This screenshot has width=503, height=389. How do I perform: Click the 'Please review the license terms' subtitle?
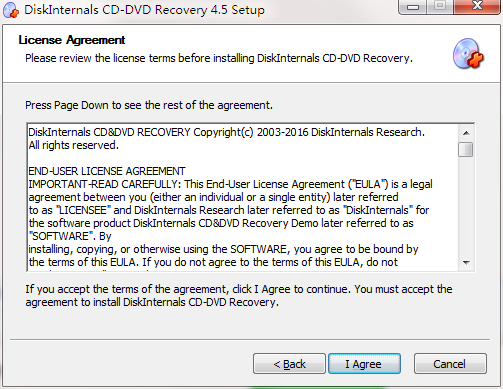[x=219, y=58]
